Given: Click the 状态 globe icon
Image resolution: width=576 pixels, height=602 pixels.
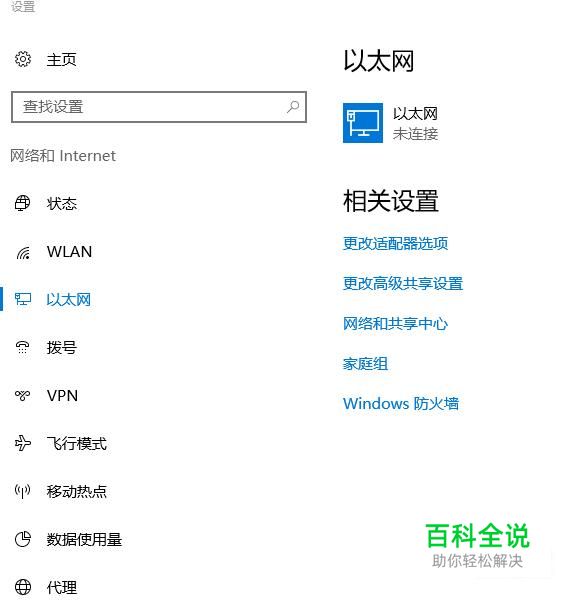Looking at the screenshot, I should 23,203.
